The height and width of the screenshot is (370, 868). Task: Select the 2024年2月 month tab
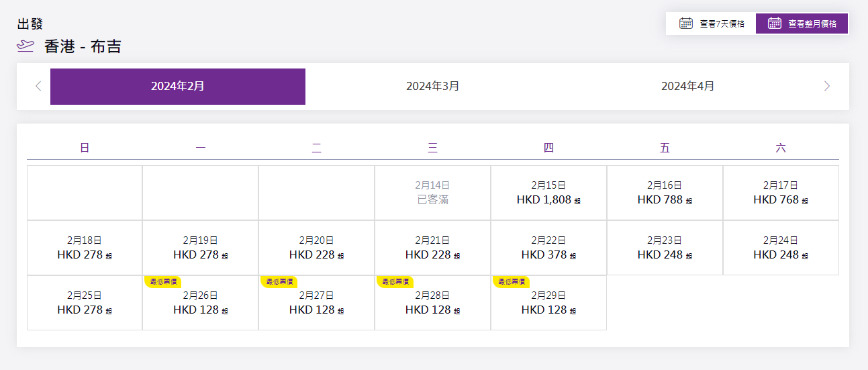pos(178,87)
